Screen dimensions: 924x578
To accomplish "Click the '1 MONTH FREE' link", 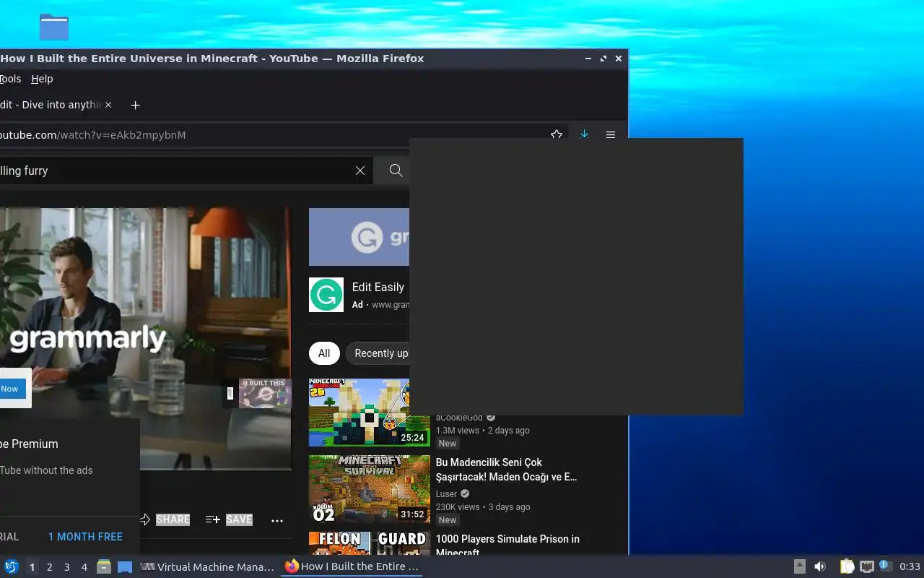I will 85,537.
